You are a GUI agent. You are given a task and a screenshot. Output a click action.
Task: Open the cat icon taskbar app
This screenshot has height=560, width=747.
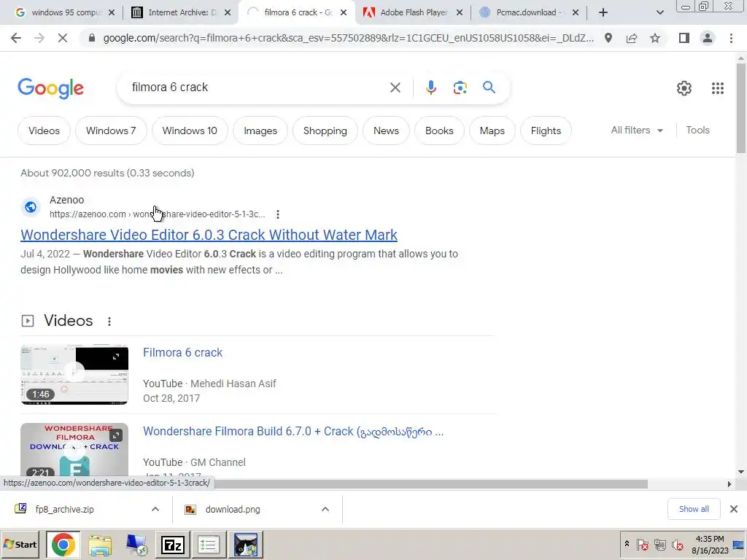coord(245,545)
